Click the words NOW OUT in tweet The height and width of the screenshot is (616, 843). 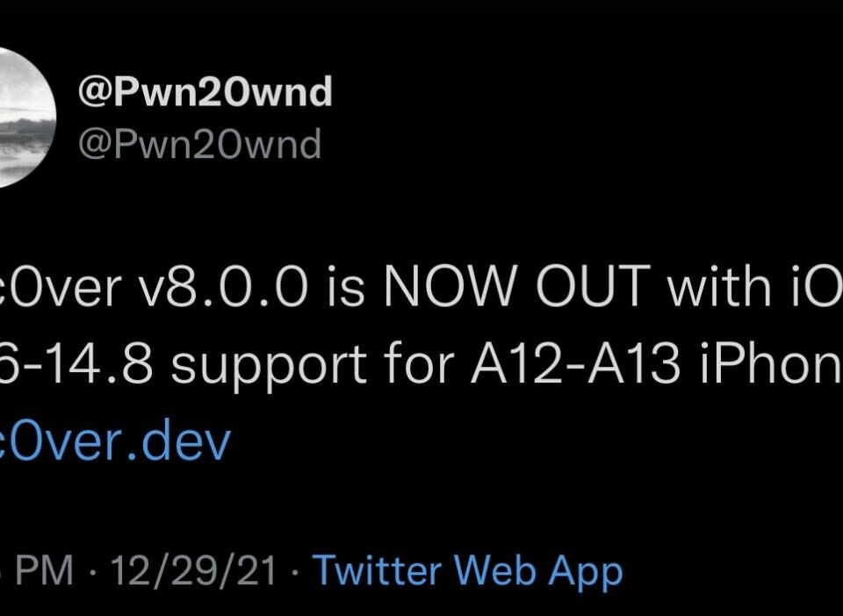515,287
